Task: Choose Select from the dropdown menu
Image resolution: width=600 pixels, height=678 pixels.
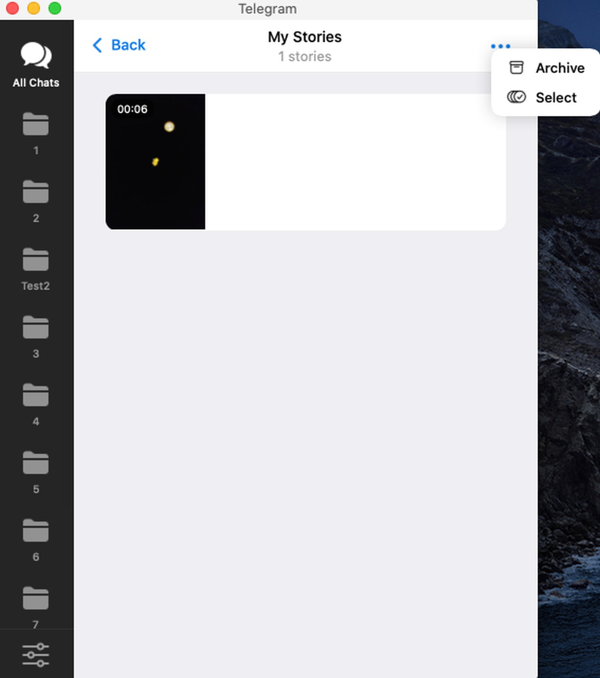Action: (555, 97)
